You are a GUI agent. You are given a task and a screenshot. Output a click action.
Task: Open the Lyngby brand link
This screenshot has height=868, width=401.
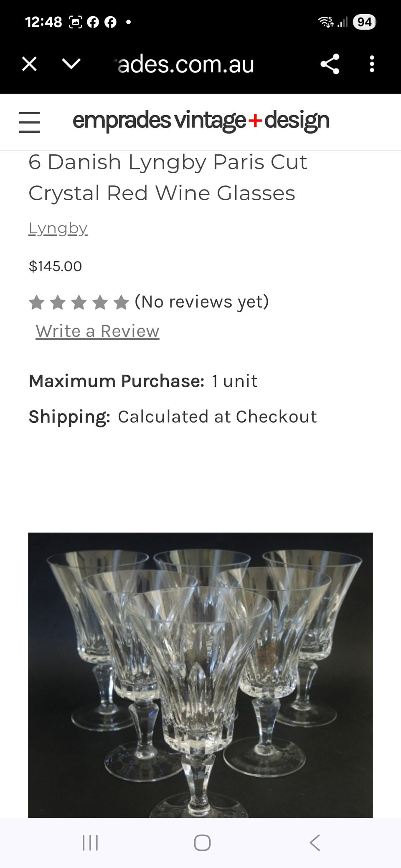[58, 228]
